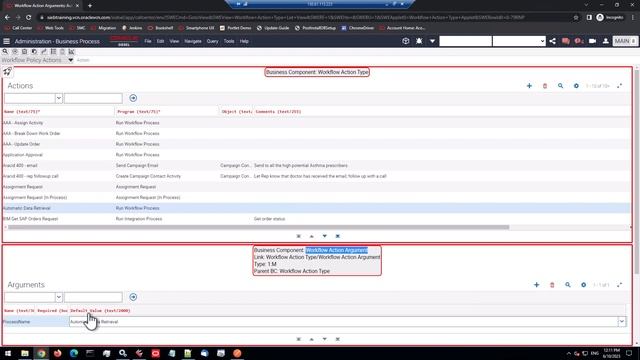Viewport: 640px width, 360px height.
Task: Open the Navigate menu
Action: coord(193,41)
